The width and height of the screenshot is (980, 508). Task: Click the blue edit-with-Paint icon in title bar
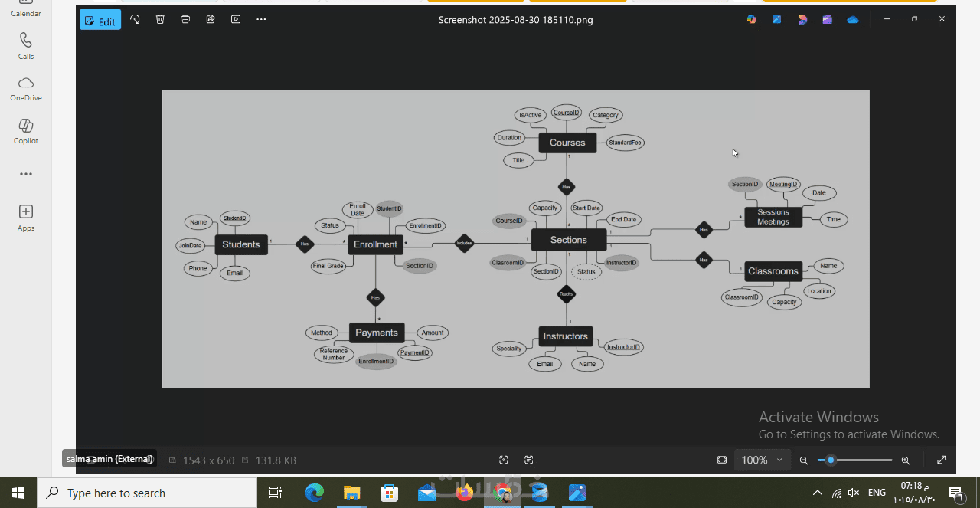[777, 19]
